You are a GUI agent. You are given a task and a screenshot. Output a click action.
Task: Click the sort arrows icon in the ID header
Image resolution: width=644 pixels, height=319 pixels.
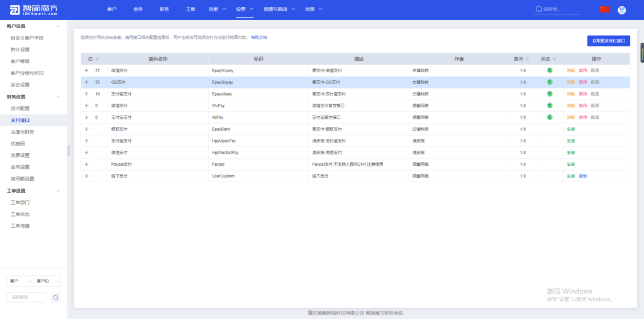[97, 59]
